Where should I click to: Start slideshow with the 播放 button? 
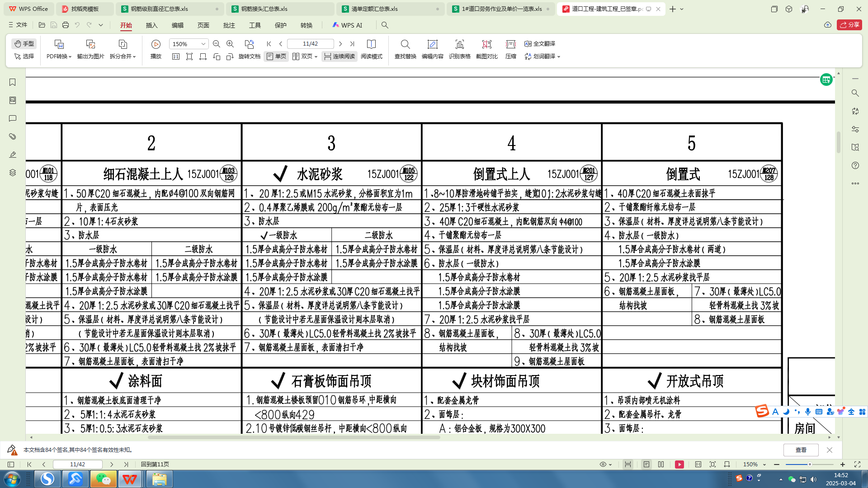[156, 49]
